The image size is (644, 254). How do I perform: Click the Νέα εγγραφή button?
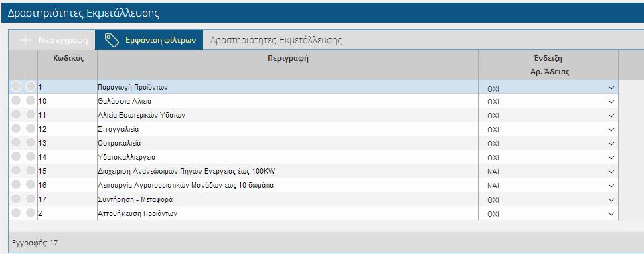click(x=54, y=40)
